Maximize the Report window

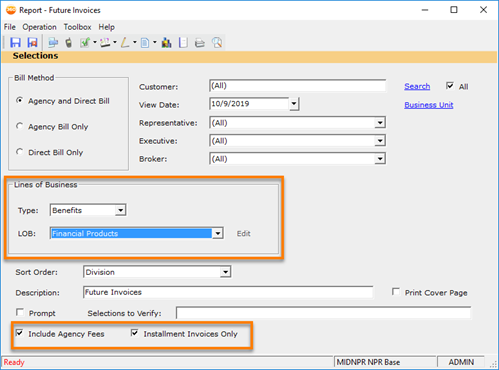tap(454, 10)
